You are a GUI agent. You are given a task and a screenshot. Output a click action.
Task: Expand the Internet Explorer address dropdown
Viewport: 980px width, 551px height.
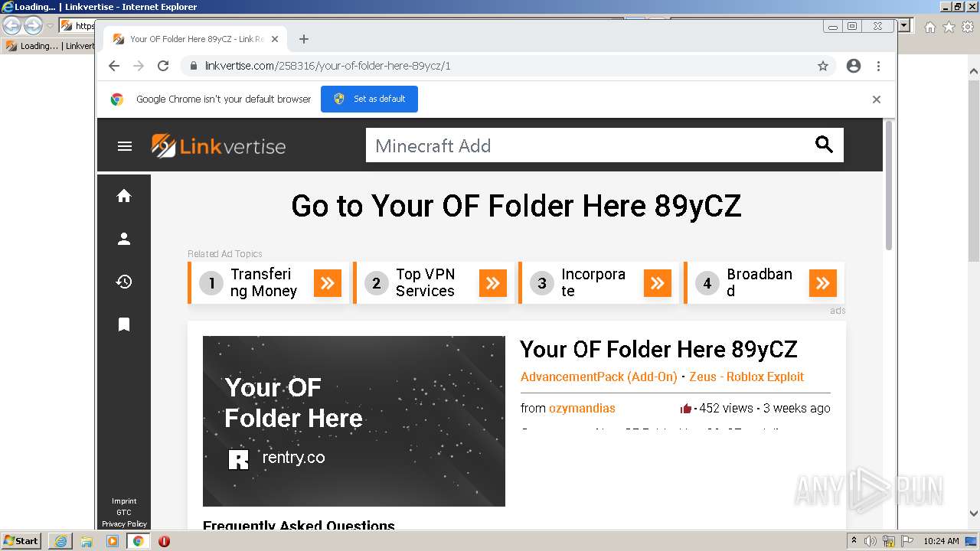pos(904,25)
